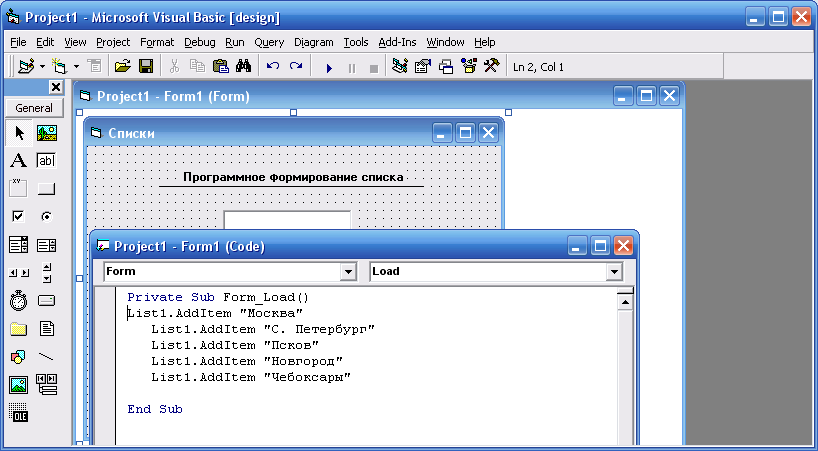Select the Frame control tool

[x=19, y=189]
